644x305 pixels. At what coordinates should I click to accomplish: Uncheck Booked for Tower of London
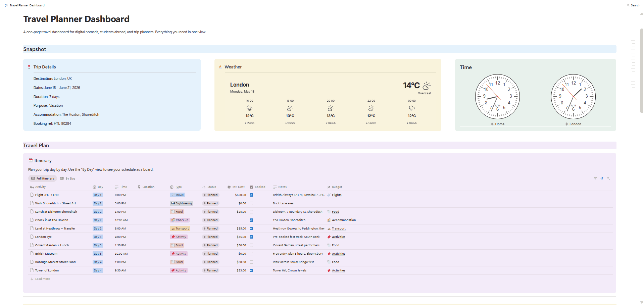coord(251,270)
